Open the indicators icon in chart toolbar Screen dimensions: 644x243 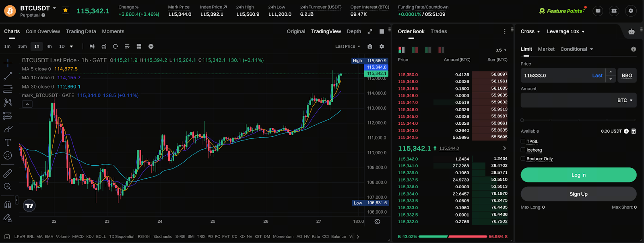tap(104, 46)
